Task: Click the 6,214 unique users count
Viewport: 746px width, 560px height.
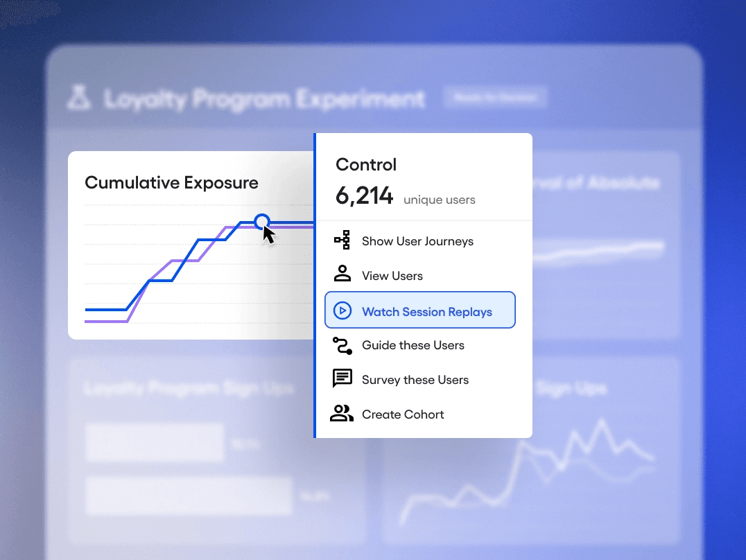Action: pos(365,196)
